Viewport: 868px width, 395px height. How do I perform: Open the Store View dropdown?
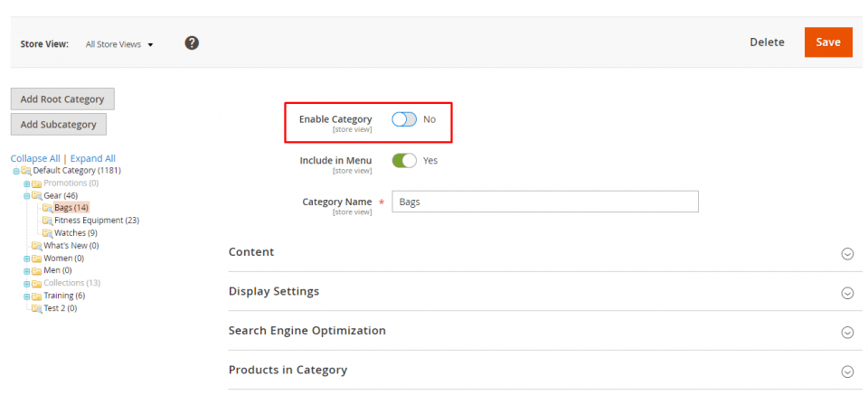click(x=119, y=44)
